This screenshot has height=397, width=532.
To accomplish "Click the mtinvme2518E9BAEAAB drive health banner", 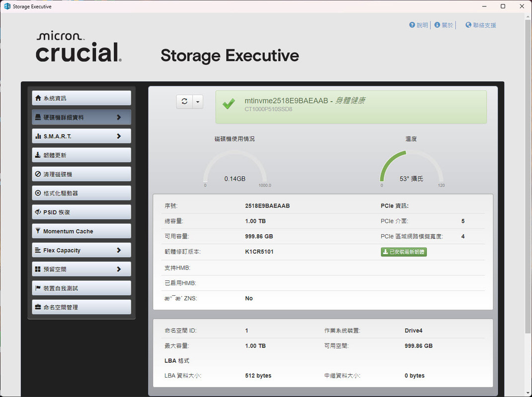I will click(351, 107).
